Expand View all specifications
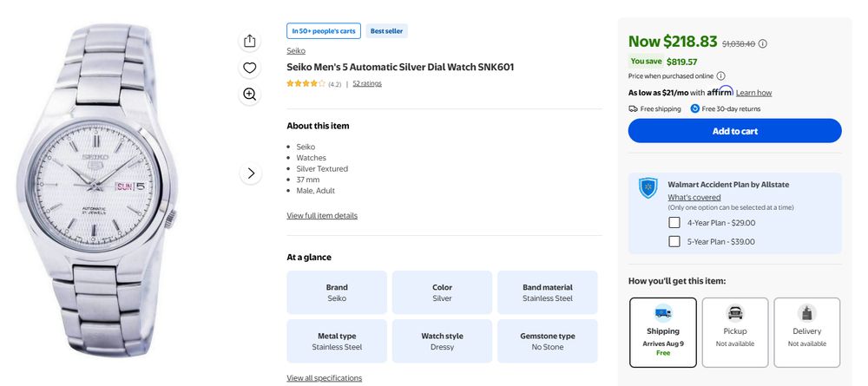 [x=325, y=378]
